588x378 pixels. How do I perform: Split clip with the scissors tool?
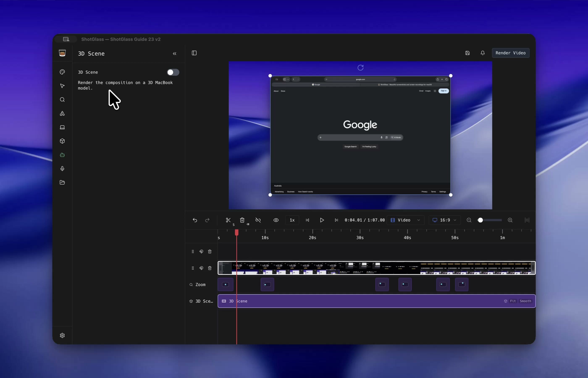pos(228,220)
